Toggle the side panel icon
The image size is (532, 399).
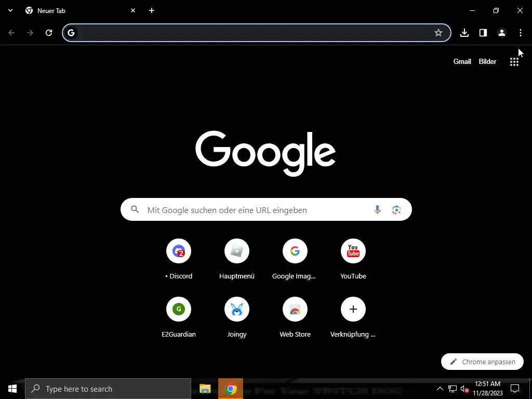click(483, 33)
